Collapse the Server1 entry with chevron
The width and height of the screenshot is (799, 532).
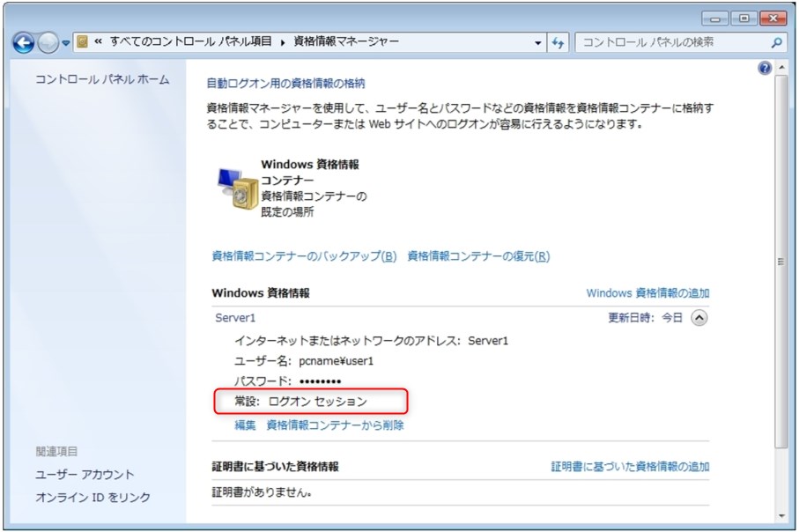[x=699, y=318]
